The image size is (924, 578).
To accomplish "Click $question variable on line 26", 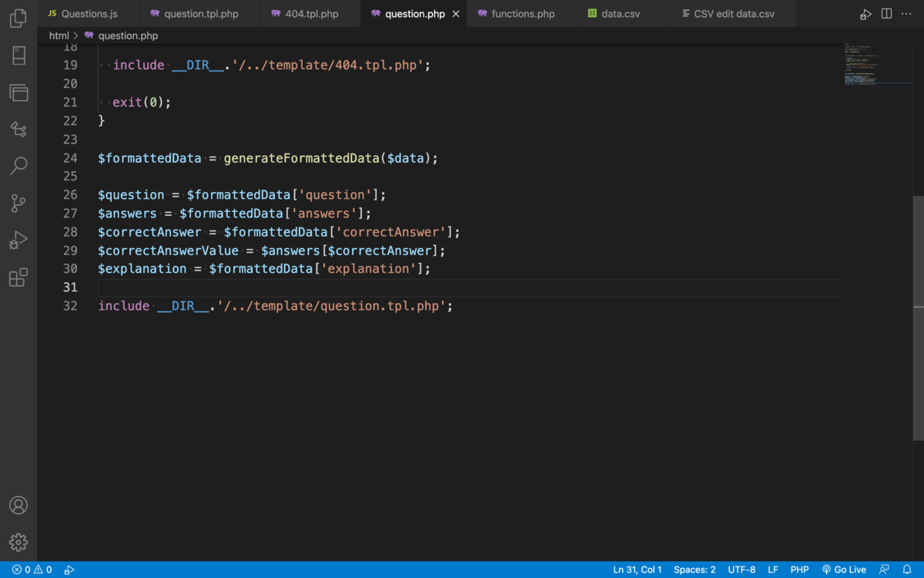I will tap(131, 195).
